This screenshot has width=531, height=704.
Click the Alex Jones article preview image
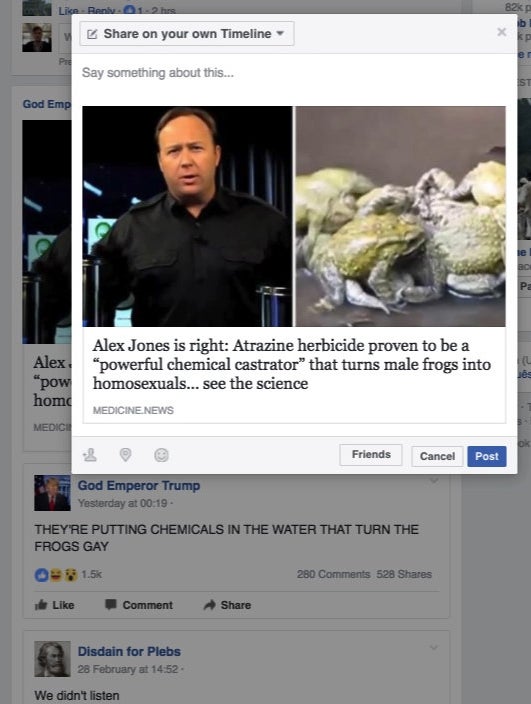coord(294,216)
